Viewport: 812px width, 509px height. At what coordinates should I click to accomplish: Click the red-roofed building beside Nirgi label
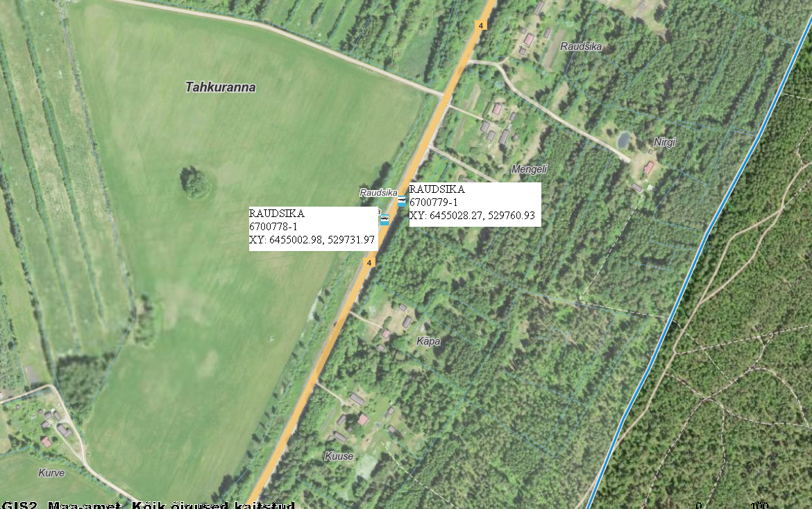(x=648, y=168)
